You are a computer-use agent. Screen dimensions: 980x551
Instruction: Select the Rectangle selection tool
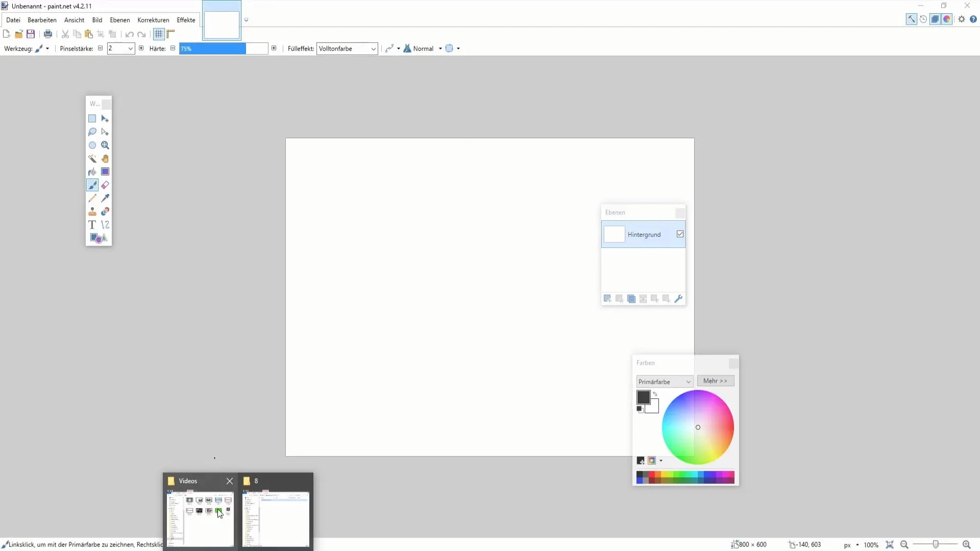click(91, 118)
